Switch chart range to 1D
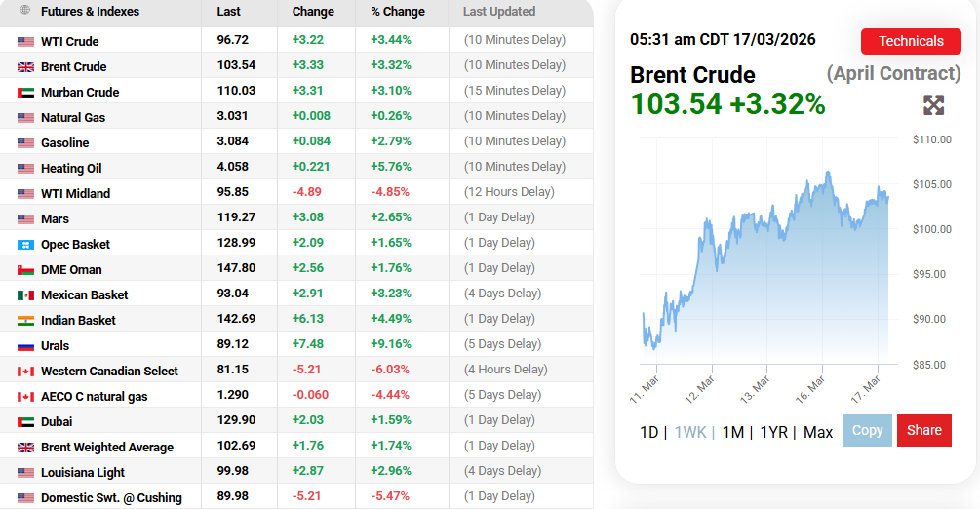Viewport: 980px width, 509px height. [648, 432]
